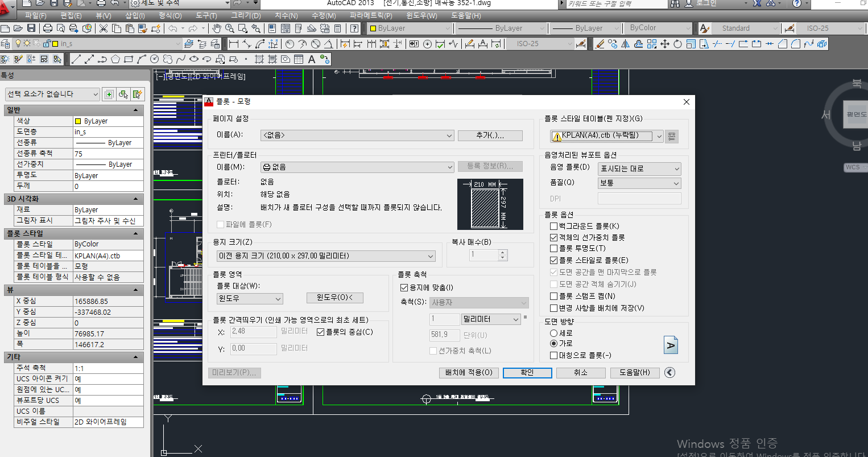Enable Plot transparency checkbox
The width and height of the screenshot is (868, 457).
pyautogui.click(x=554, y=248)
